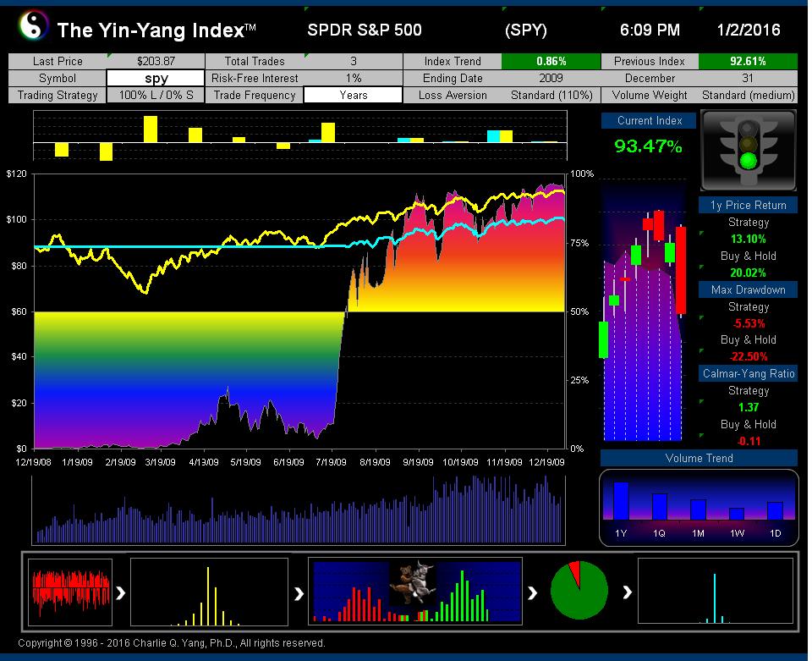The width and height of the screenshot is (812, 661).
Task: Click the Max Drawdown header
Action: coord(748,290)
